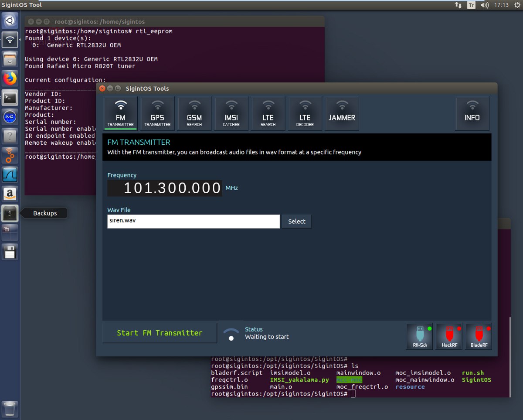Image resolution: width=523 pixels, height=420 pixels.
Task: Open the FM Transmitter tool
Action: [x=121, y=113]
